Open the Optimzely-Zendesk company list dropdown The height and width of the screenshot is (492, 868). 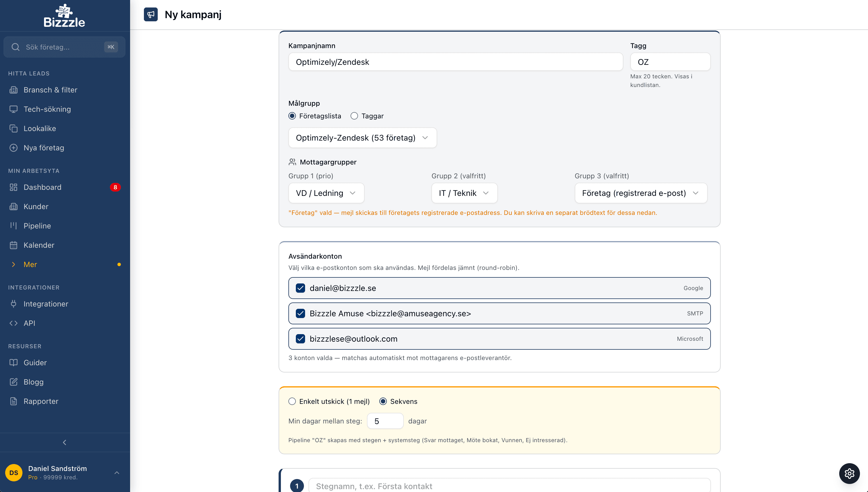pyautogui.click(x=362, y=137)
